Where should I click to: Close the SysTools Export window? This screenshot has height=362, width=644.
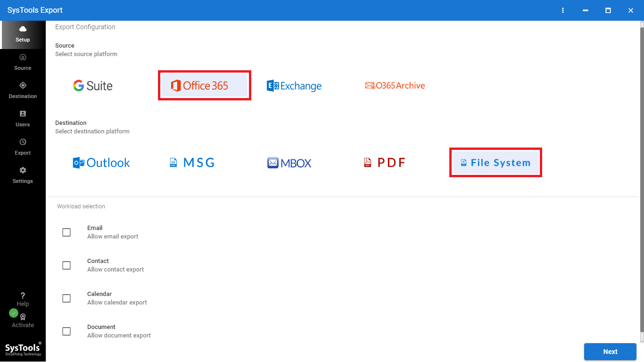(x=631, y=10)
